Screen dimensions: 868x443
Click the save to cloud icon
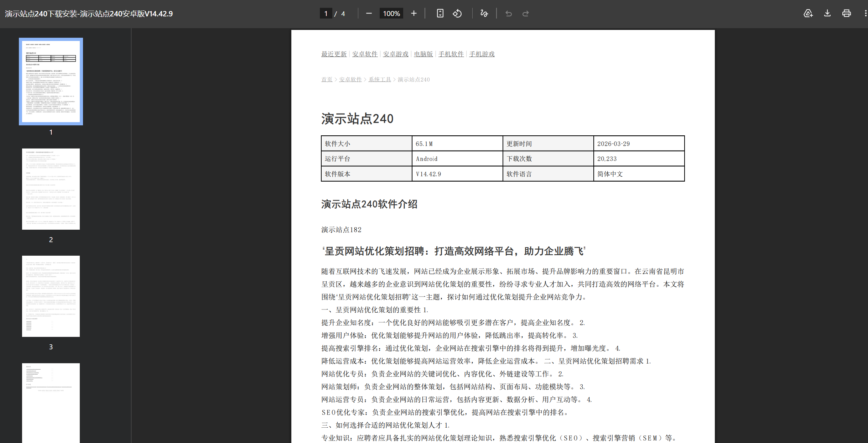808,13
